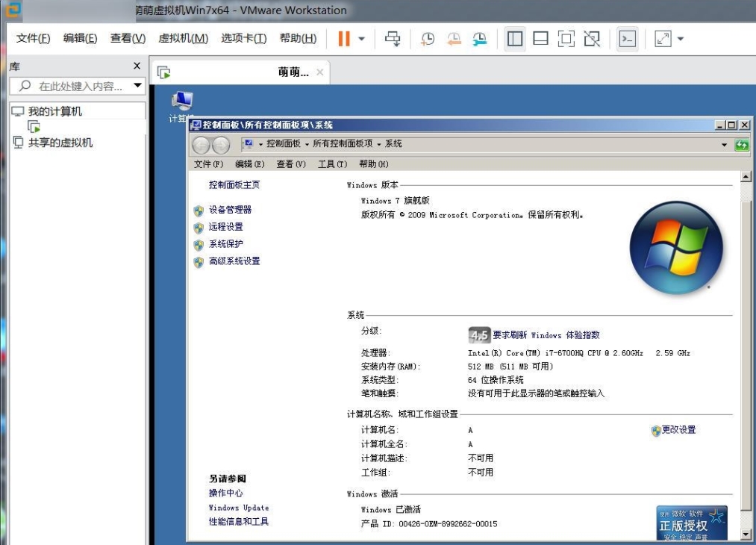The width and height of the screenshot is (756, 545).
Task: Click the 4.5 experience index badge
Action: pos(479,334)
